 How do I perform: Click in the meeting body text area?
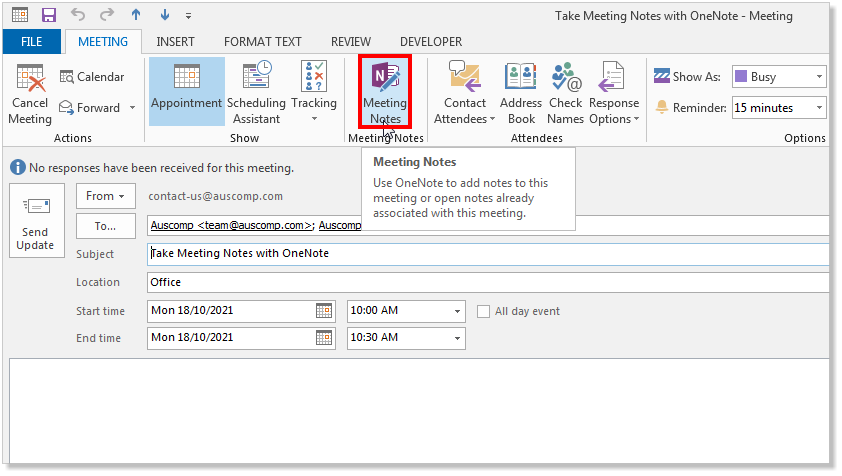[419, 410]
